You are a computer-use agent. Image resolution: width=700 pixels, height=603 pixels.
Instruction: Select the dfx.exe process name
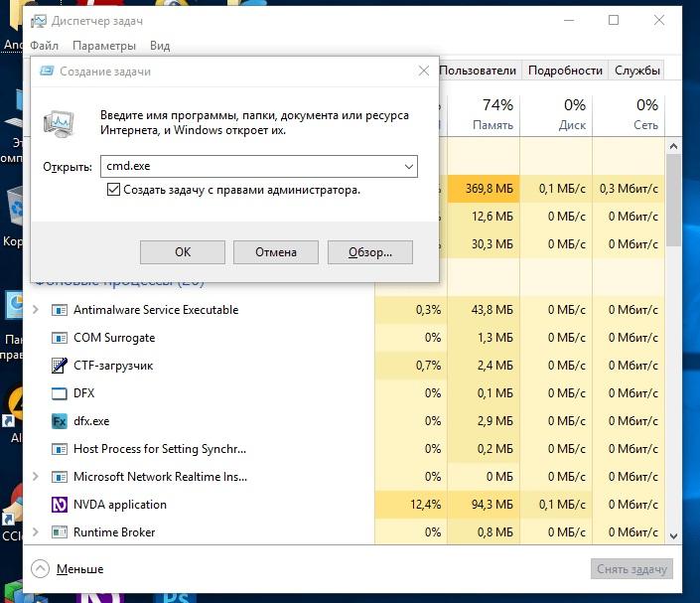click(x=91, y=421)
